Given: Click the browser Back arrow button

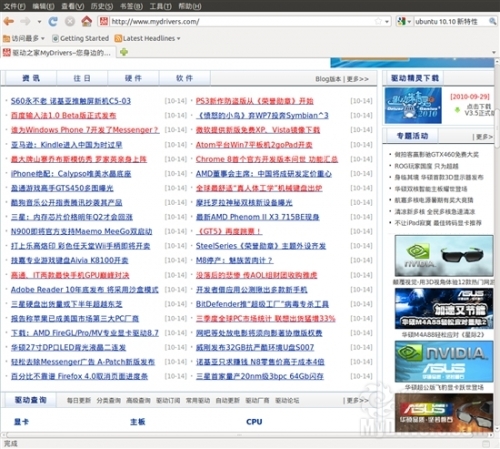Looking at the screenshot, I should (9, 22).
